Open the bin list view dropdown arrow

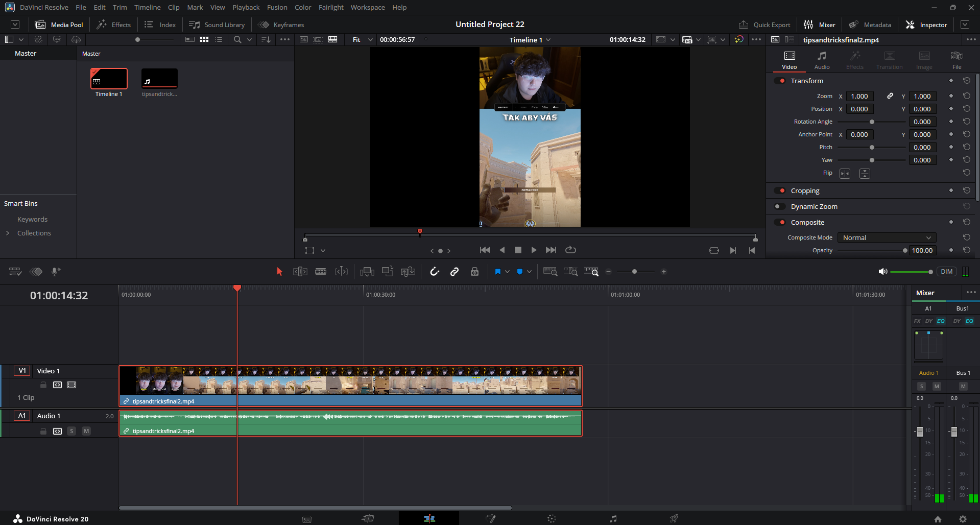point(21,39)
